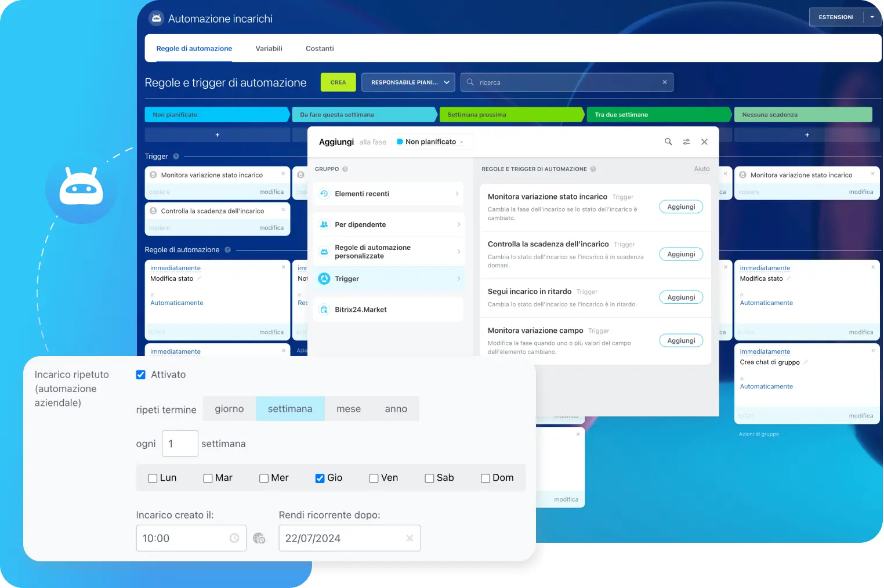Select the Settimana prossima stage
The height and width of the screenshot is (588, 884).
click(x=512, y=115)
